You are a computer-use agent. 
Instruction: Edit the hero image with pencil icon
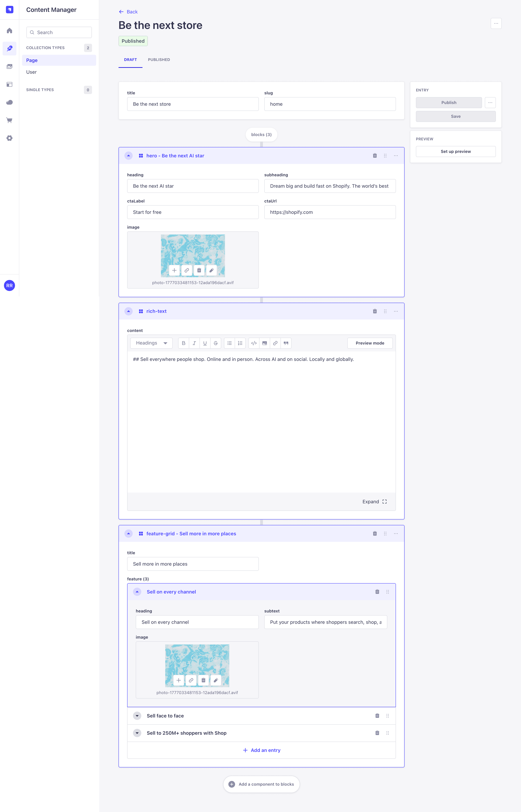coord(211,270)
